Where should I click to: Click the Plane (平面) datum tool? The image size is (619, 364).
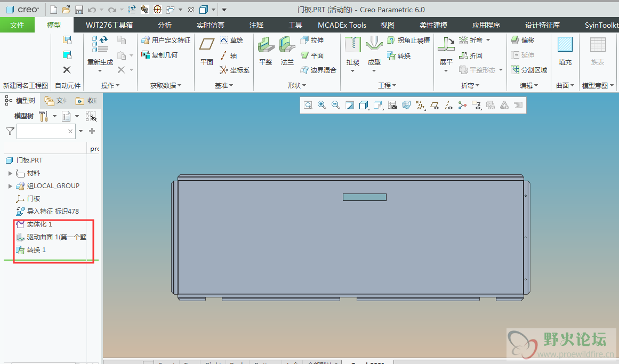coord(207,51)
